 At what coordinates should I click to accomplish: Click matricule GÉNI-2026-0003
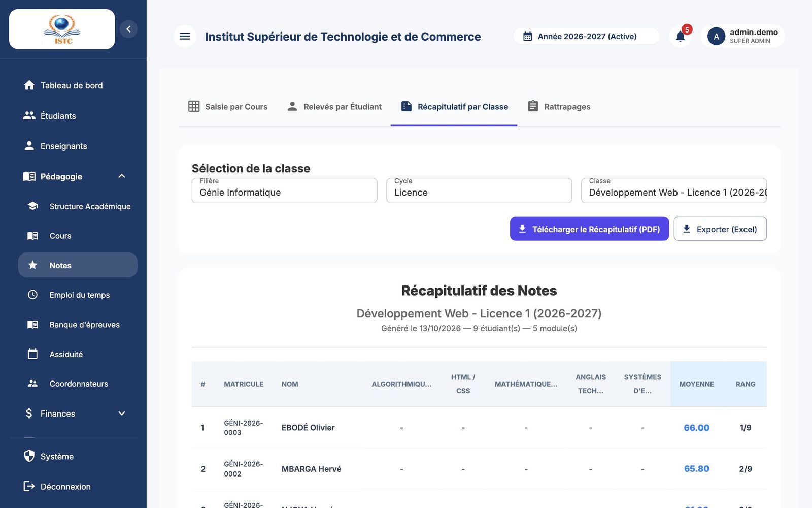(244, 428)
